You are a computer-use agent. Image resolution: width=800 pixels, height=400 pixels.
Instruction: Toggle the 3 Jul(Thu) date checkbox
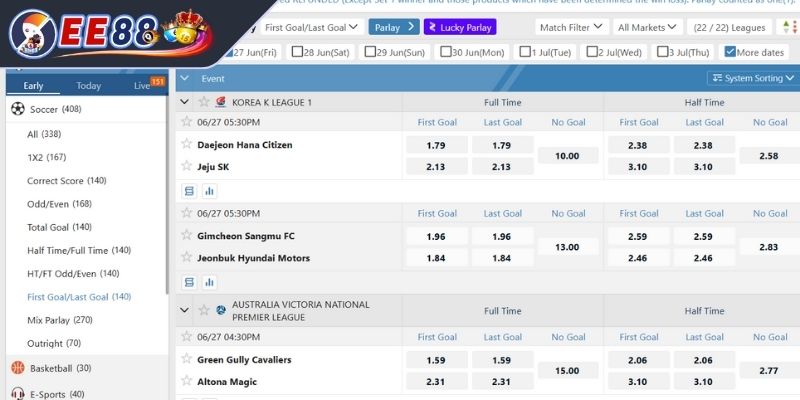(x=662, y=52)
